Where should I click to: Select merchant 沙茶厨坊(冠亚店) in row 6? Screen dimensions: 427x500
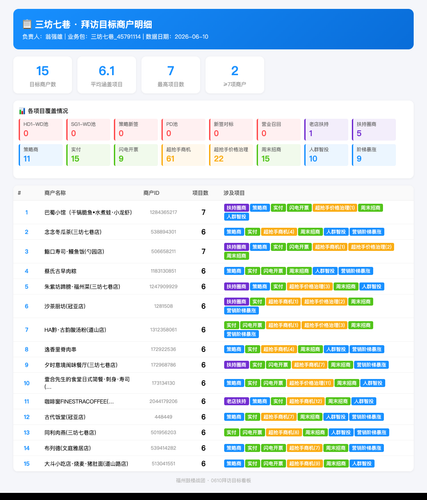pos(65,306)
